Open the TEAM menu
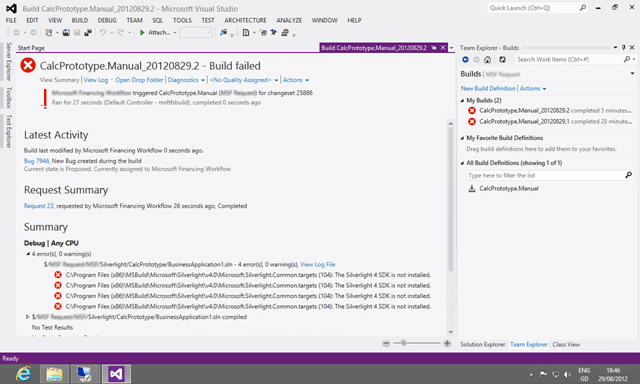The width and height of the screenshot is (640, 384). [134, 20]
